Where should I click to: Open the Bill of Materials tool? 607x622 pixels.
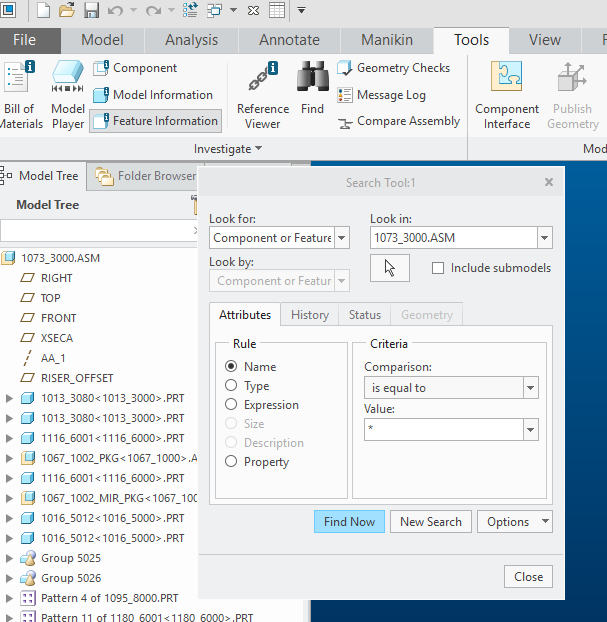click(x=20, y=96)
